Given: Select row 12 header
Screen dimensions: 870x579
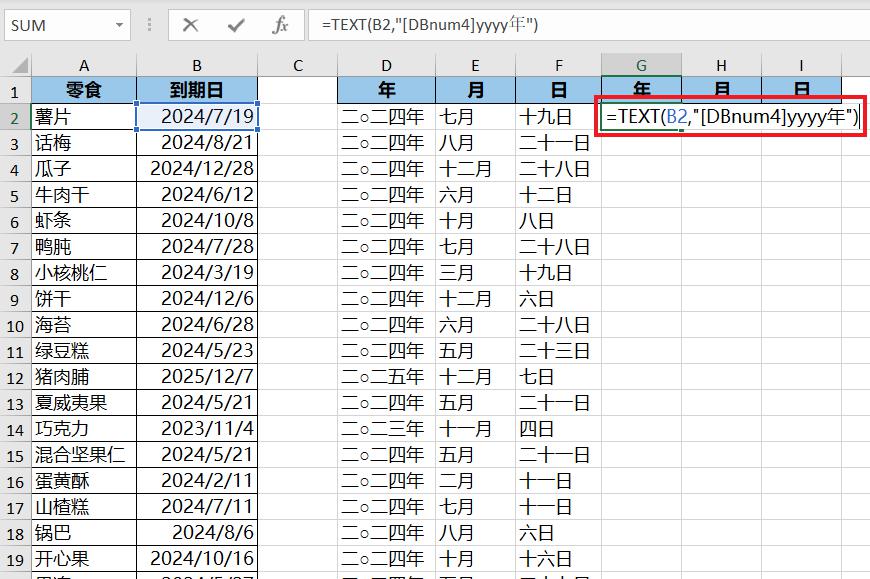Looking at the screenshot, I should [15, 377].
